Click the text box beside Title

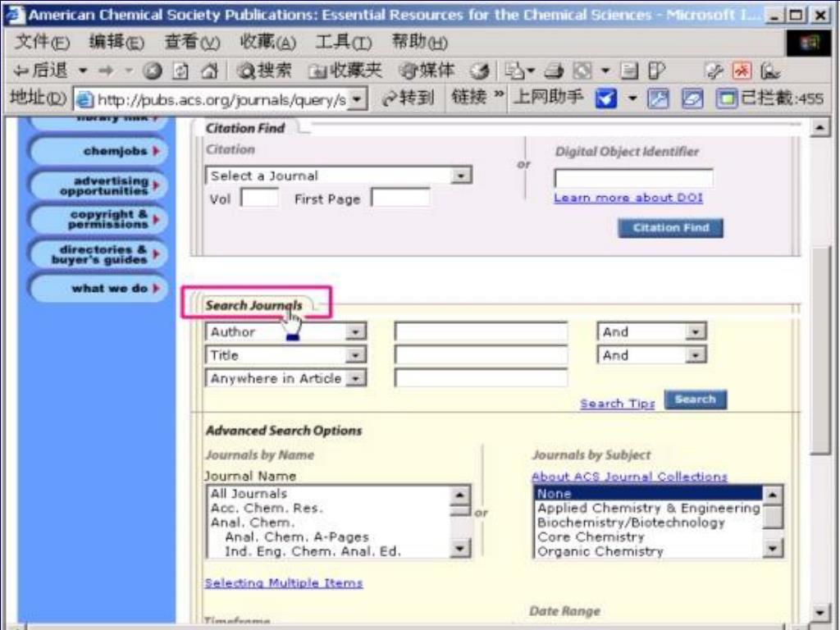click(481, 354)
